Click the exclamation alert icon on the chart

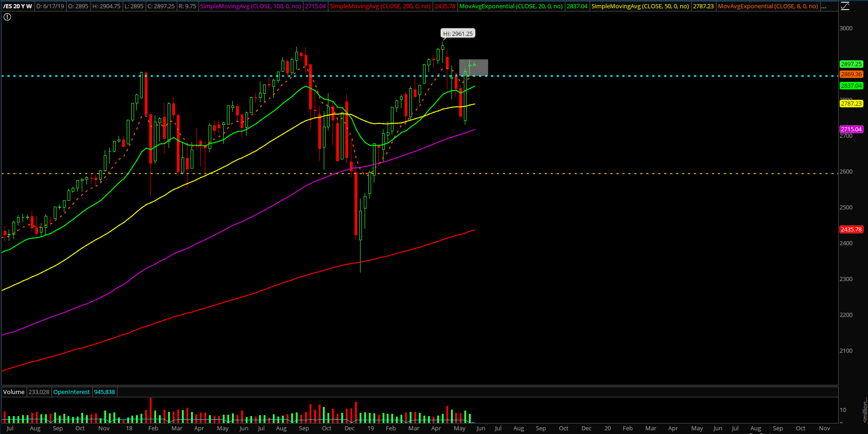point(7,17)
